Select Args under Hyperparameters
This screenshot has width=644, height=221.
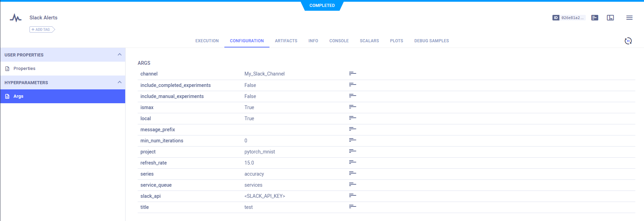pos(18,96)
